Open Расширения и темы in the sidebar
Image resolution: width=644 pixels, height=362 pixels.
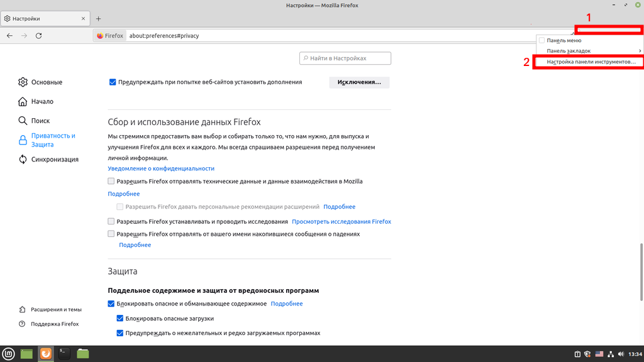55,309
